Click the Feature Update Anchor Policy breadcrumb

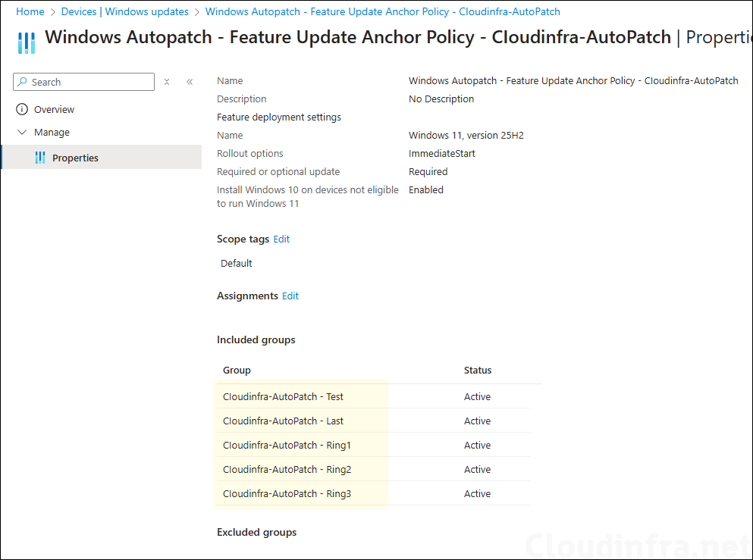tap(382, 12)
